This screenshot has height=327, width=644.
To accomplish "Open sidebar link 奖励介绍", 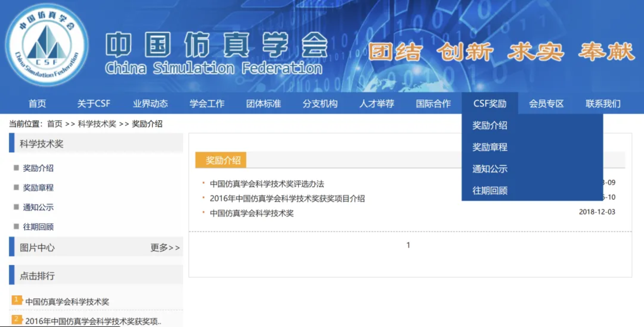I will [38, 168].
